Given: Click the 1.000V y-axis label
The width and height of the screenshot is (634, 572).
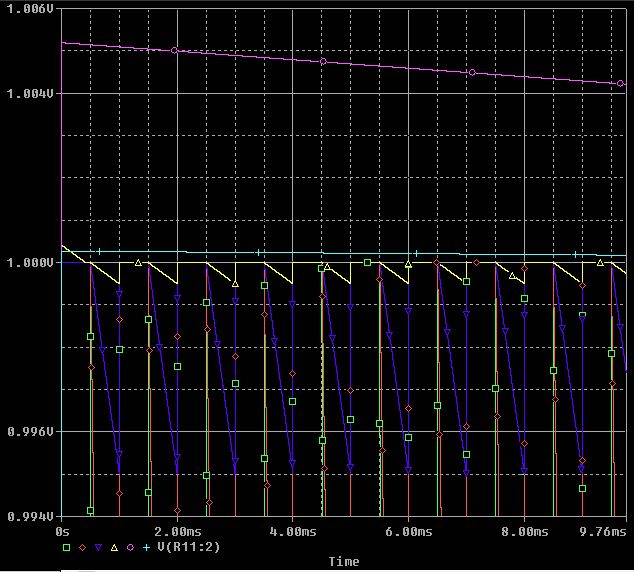Looking at the screenshot, I should click(30, 263).
